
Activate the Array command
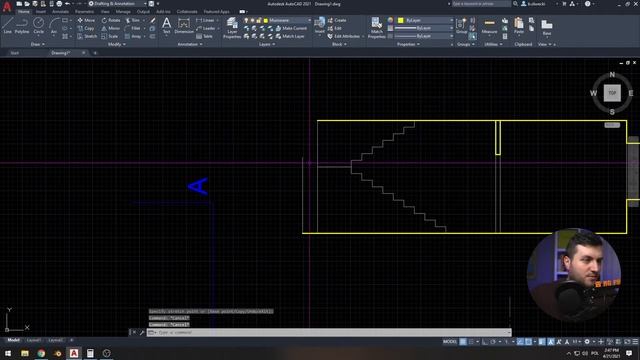point(133,36)
